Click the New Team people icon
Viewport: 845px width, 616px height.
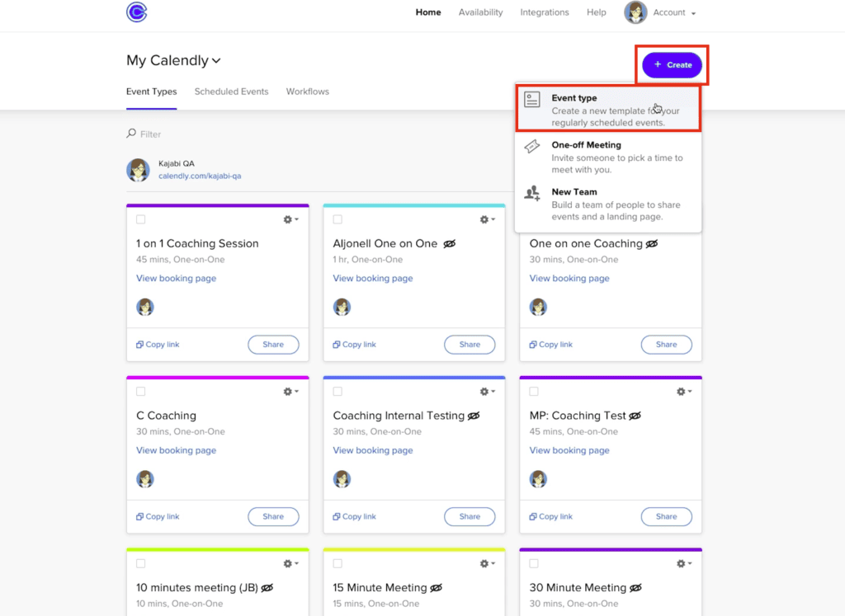pos(532,193)
